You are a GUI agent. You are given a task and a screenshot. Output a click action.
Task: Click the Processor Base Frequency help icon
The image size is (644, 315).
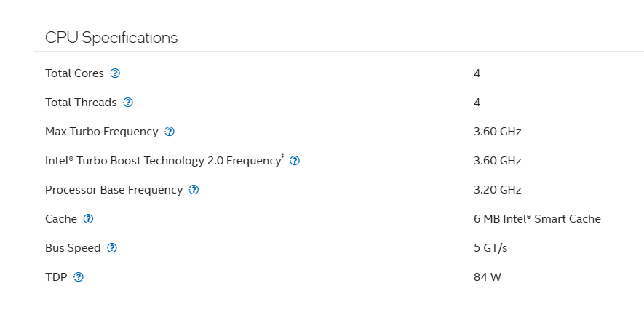coord(194,190)
